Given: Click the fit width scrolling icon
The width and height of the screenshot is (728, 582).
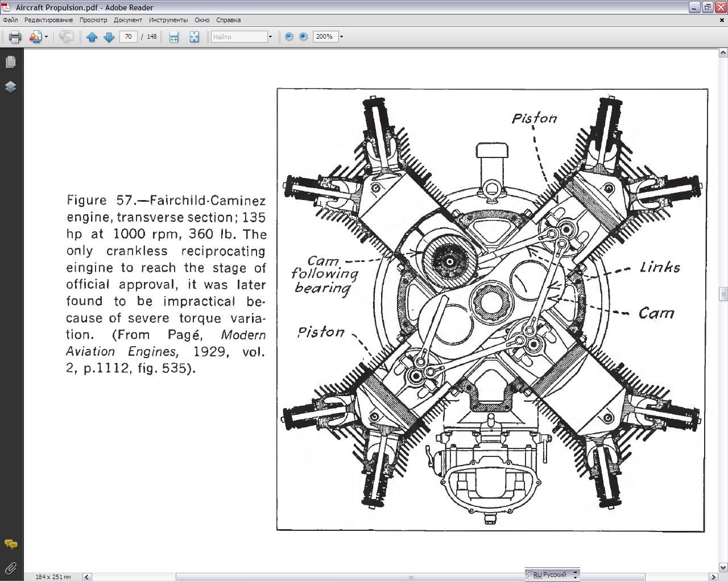Looking at the screenshot, I should point(174,37).
